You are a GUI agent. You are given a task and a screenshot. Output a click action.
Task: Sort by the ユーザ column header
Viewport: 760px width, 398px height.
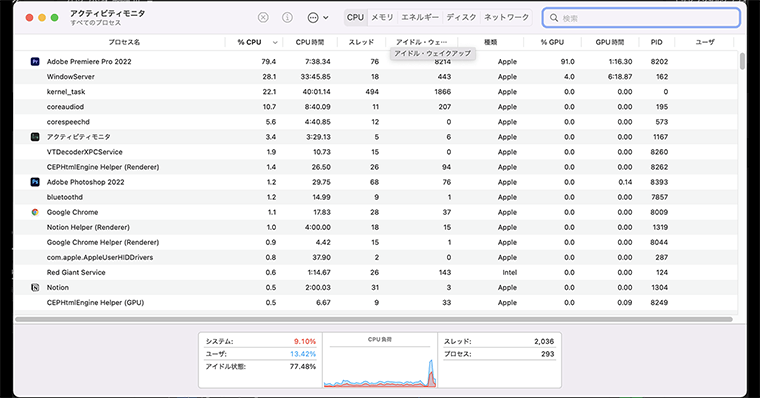point(705,42)
